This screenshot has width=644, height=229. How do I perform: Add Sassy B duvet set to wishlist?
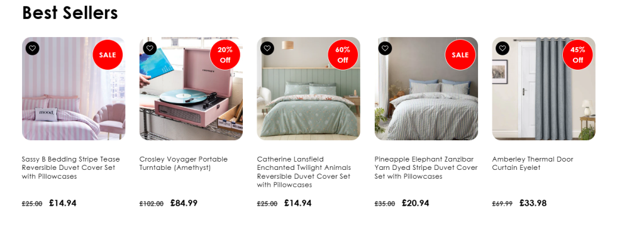(x=33, y=48)
